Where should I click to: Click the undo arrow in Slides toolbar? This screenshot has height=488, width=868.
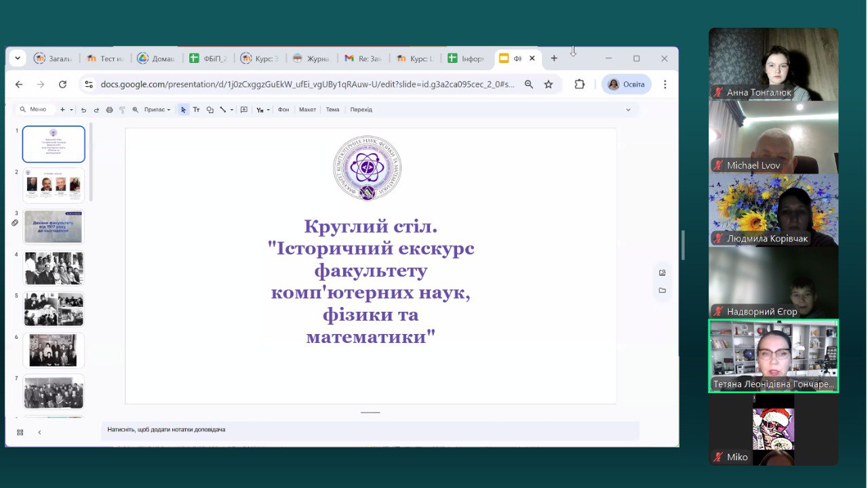click(83, 110)
